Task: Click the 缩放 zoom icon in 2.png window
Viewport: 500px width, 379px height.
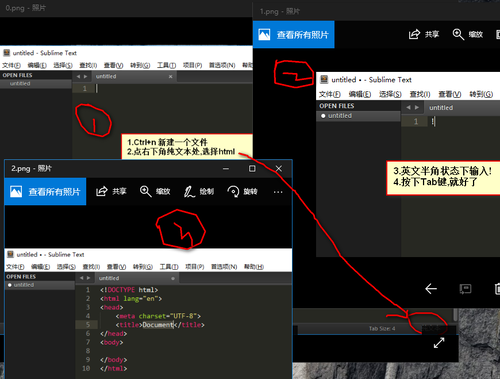Action: pyautogui.click(x=145, y=191)
